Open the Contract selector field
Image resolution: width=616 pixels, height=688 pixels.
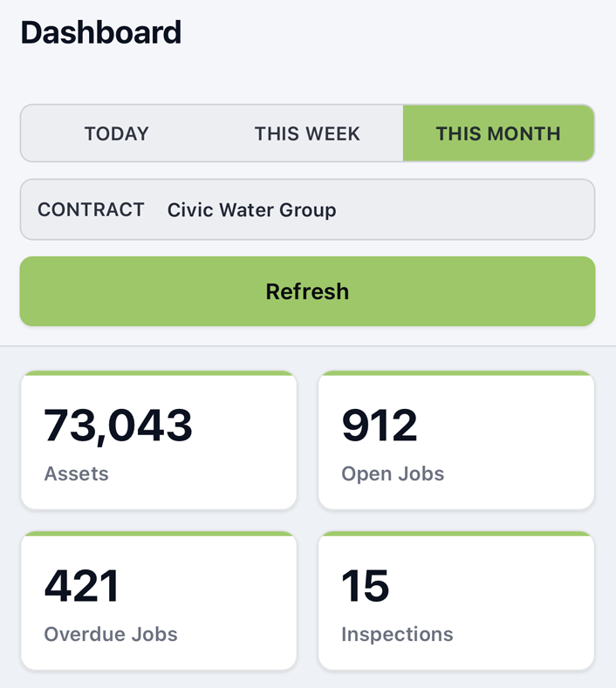click(x=454, y=209)
